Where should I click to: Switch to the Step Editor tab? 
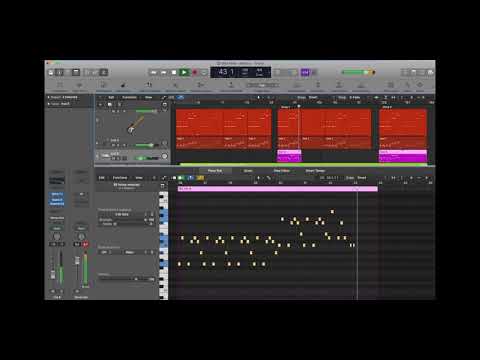pos(282,171)
